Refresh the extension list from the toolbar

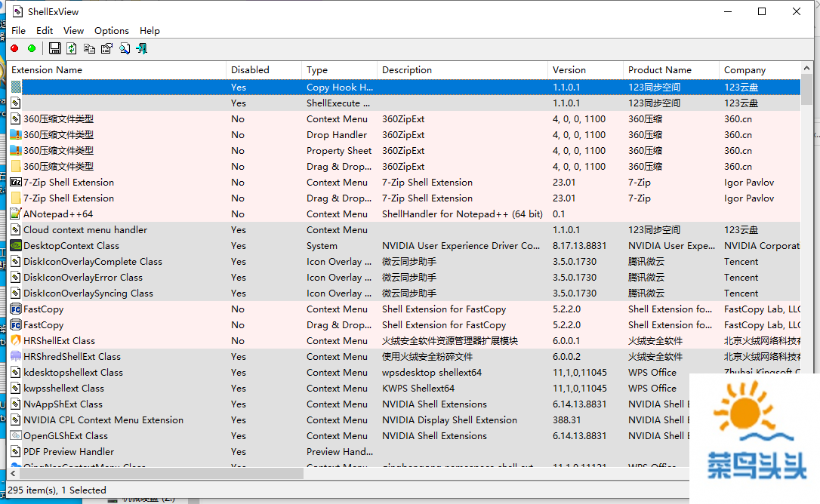tap(72, 48)
